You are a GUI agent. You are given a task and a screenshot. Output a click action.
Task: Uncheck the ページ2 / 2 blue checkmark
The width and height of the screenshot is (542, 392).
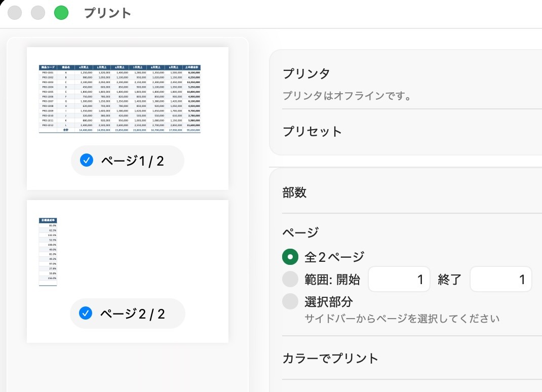click(86, 313)
